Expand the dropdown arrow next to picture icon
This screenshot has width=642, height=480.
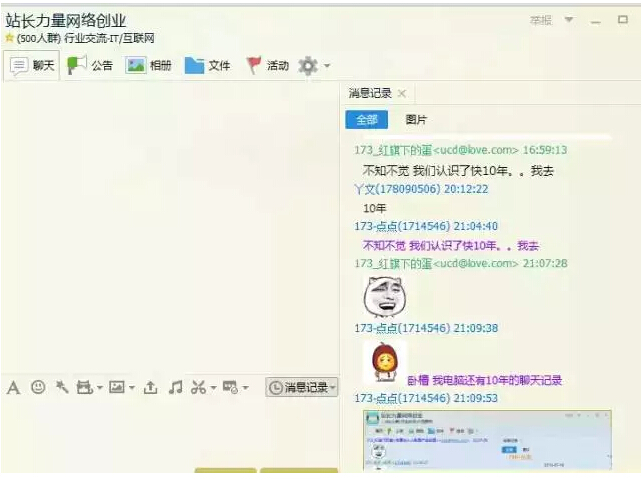click(x=131, y=388)
